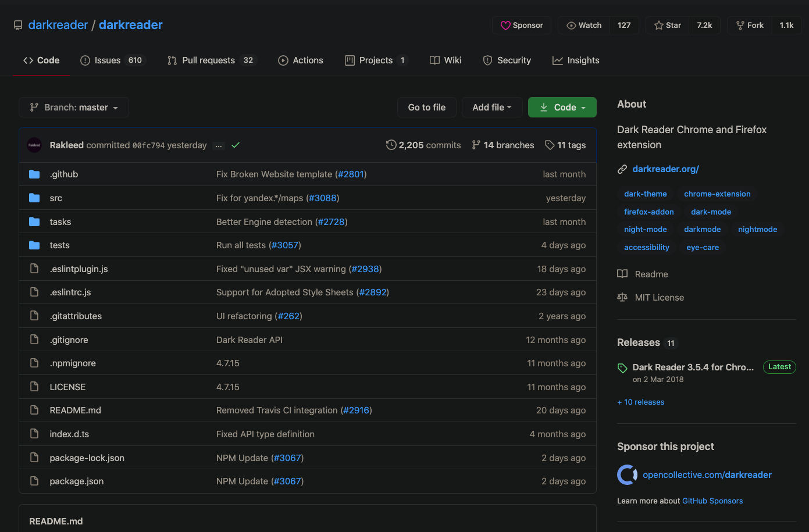
Task: Open the Pull requests tab
Action: [212, 60]
